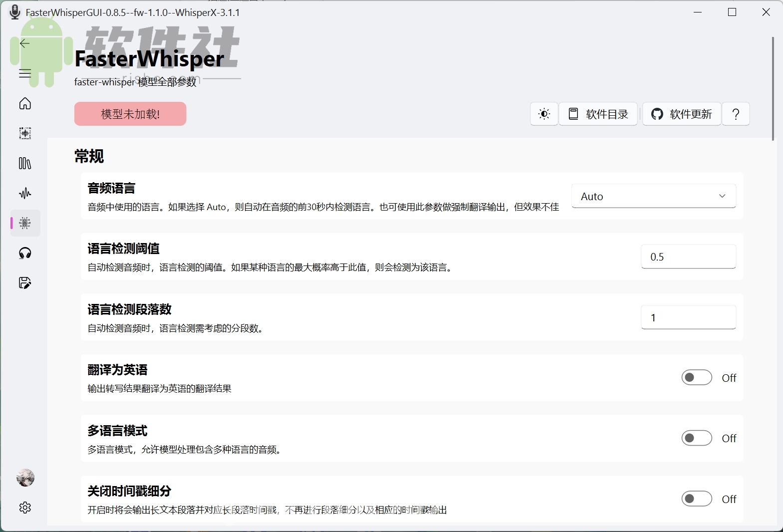Select the FasterWhisper parameters sidebar icon

(25, 223)
